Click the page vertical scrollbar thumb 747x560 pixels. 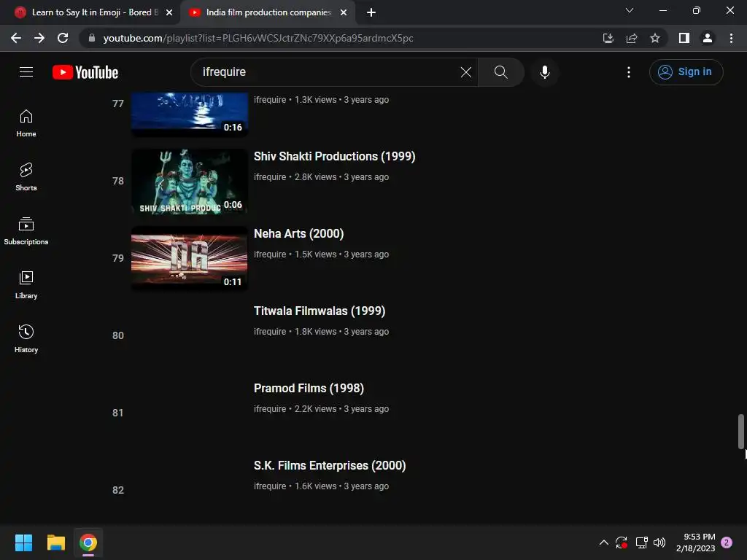[x=741, y=432]
